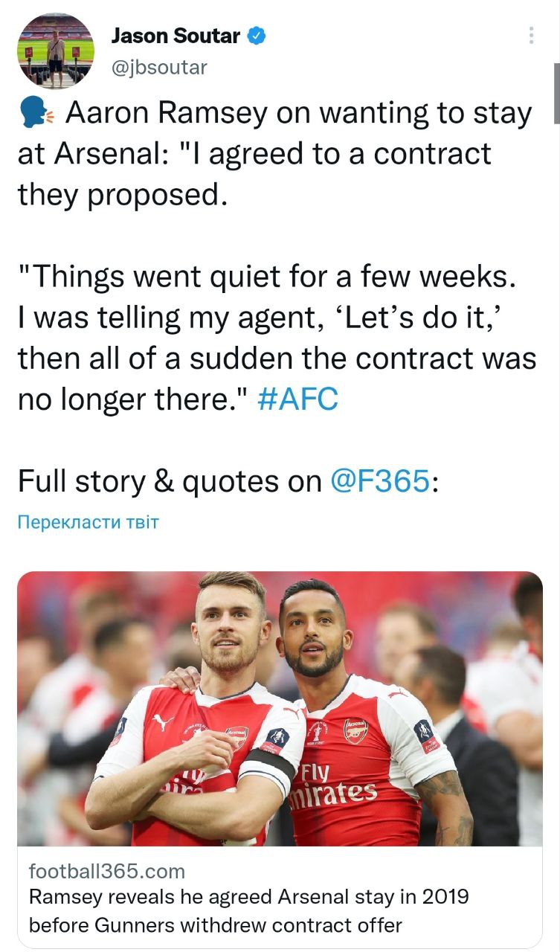This screenshot has width=560, height=952.
Task: Open the three-dot more options menu
Action: click(530, 35)
